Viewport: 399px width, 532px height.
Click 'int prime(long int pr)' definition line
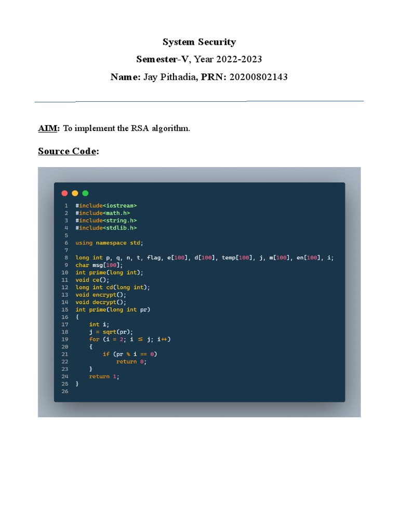113,310
